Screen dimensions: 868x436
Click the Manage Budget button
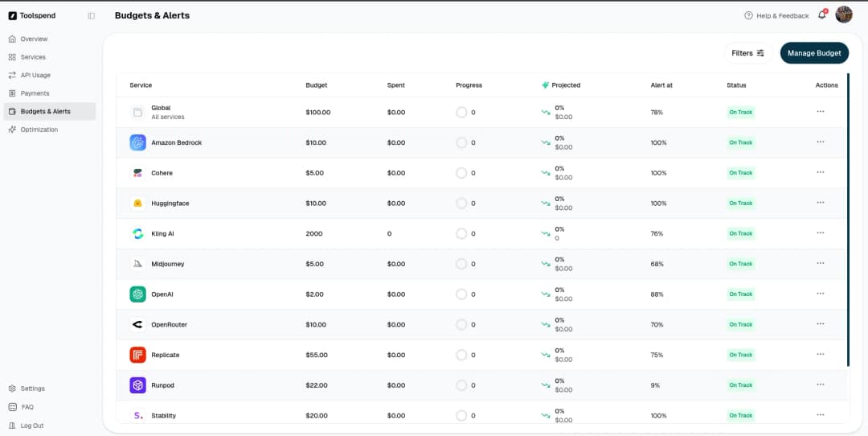(813, 53)
